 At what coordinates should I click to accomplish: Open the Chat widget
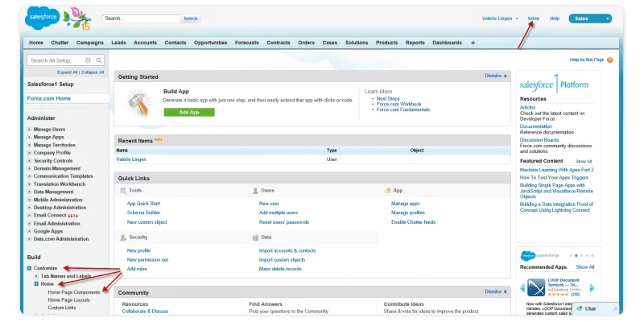[597, 308]
